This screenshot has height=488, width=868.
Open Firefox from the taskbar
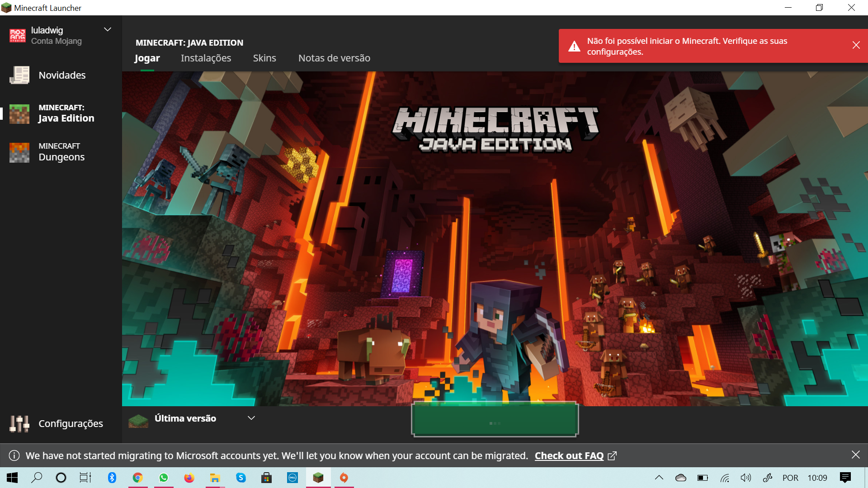tap(189, 478)
